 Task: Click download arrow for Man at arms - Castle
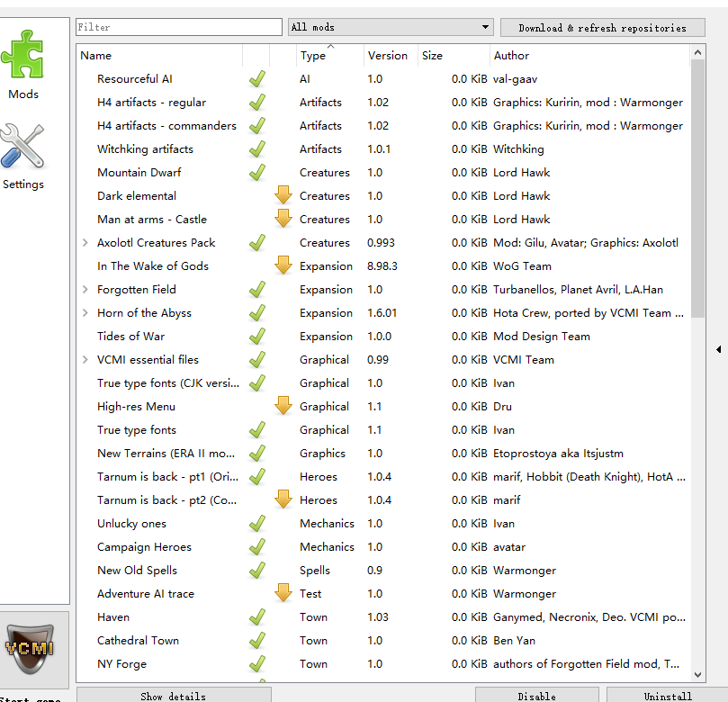click(283, 218)
